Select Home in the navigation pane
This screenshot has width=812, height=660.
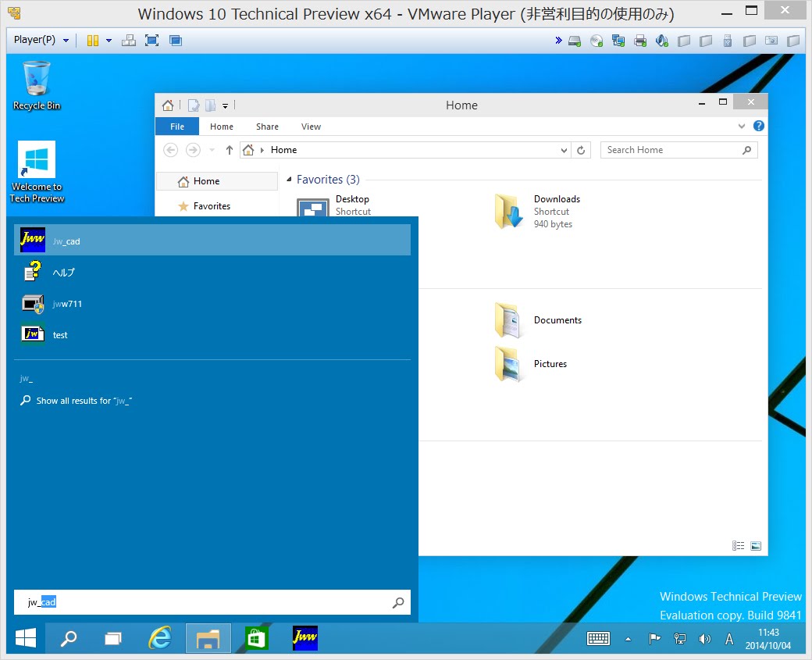[218, 181]
